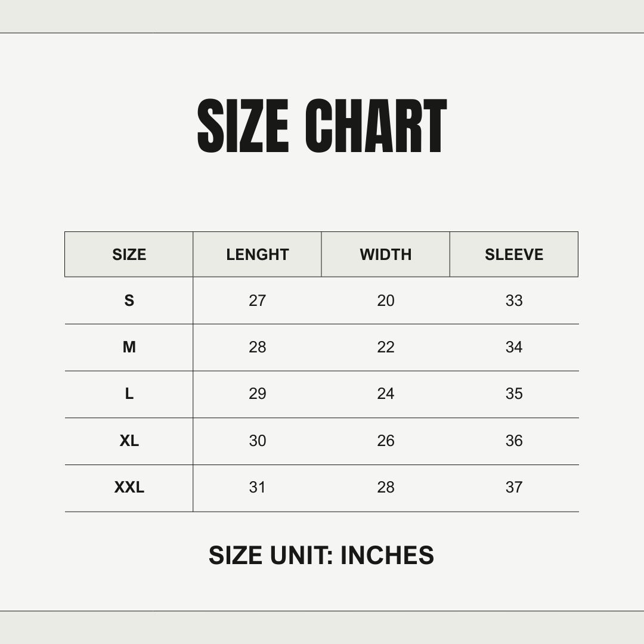Screen dimensions: 644x644
Task: Click the SIZE UNIT: INCHES caption
Action: pos(321,555)
